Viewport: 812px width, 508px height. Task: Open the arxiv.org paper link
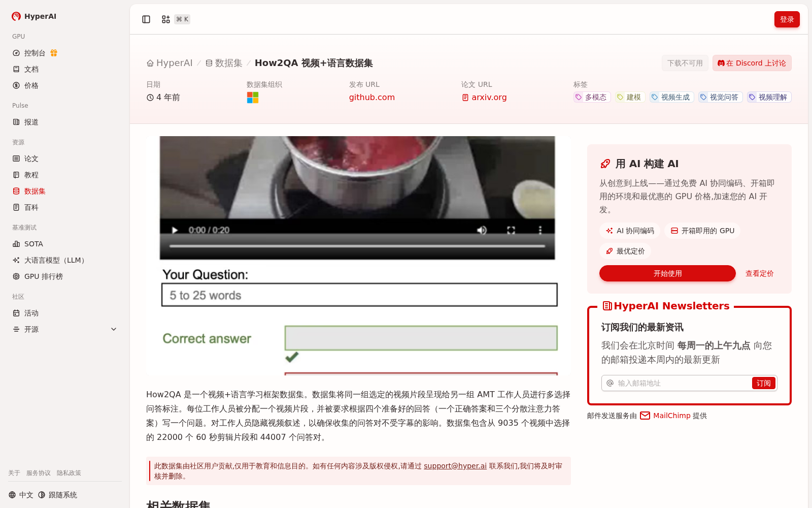coord(484,97)
